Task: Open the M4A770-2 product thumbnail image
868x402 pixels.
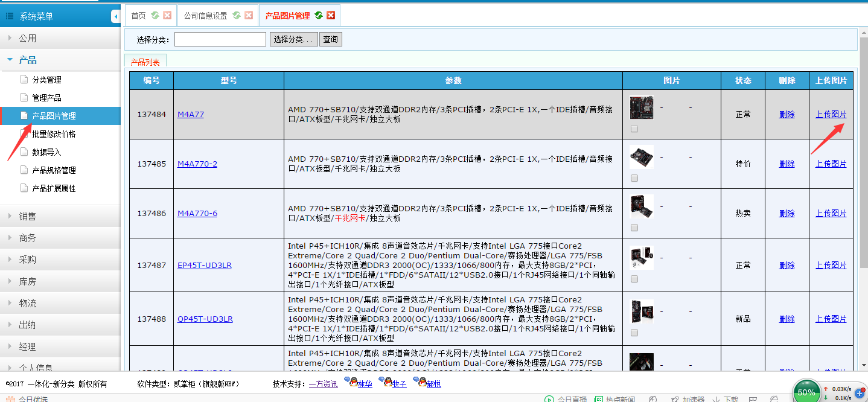Action: [641, 157]
